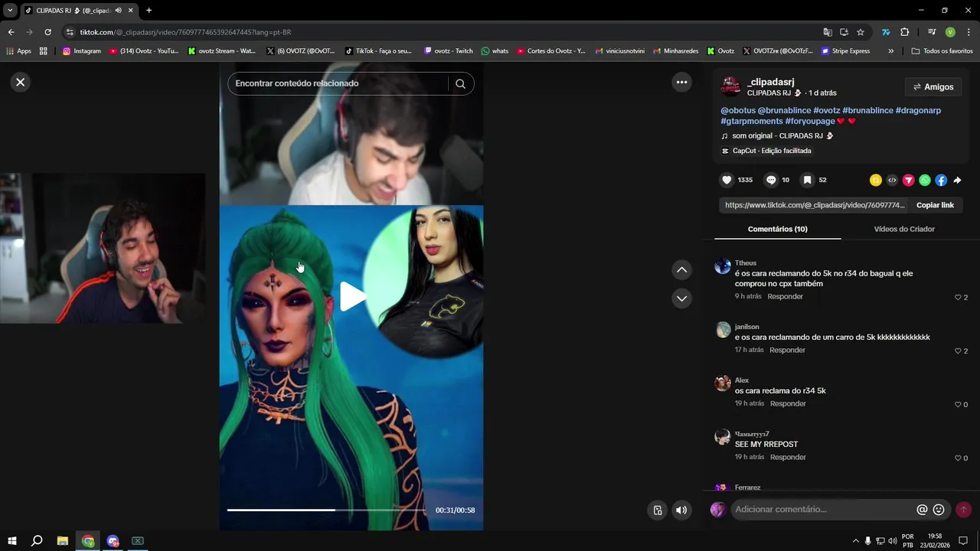This screenshot has height=551, width=980.
Task: Open 'Todos os favoritos' folder
Action: [x=942, y=51]
